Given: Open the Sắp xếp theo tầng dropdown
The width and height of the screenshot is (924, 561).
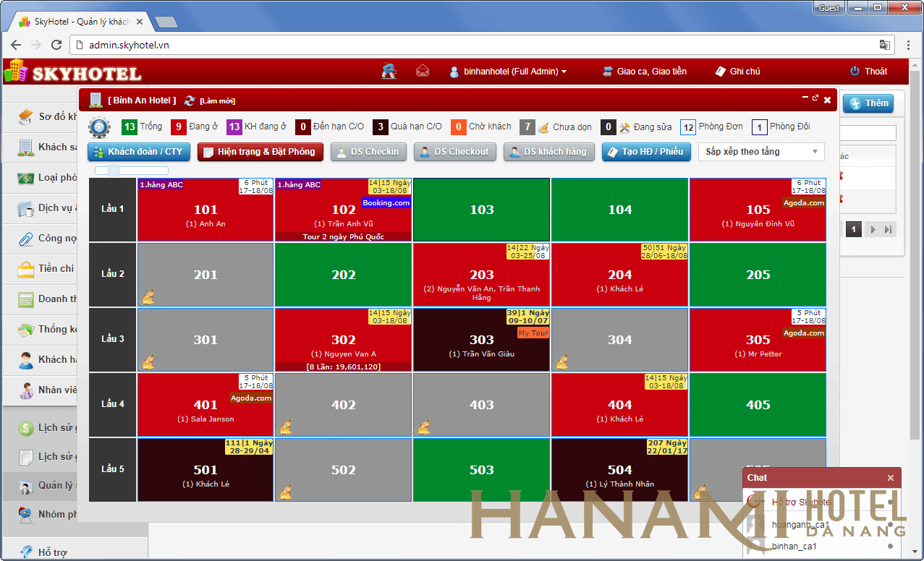Looking at the screenshot, I should (x=761, y=152).
